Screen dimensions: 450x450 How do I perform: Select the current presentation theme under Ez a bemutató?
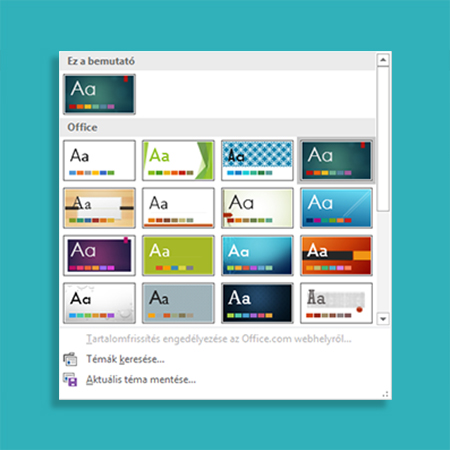click(99, 94)
